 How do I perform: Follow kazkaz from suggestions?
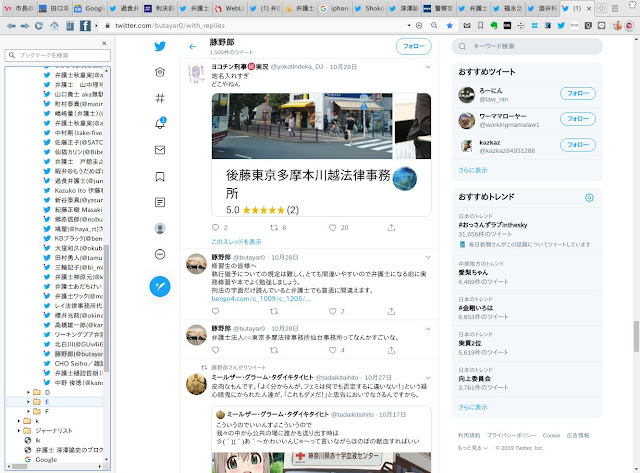(578, 145)
